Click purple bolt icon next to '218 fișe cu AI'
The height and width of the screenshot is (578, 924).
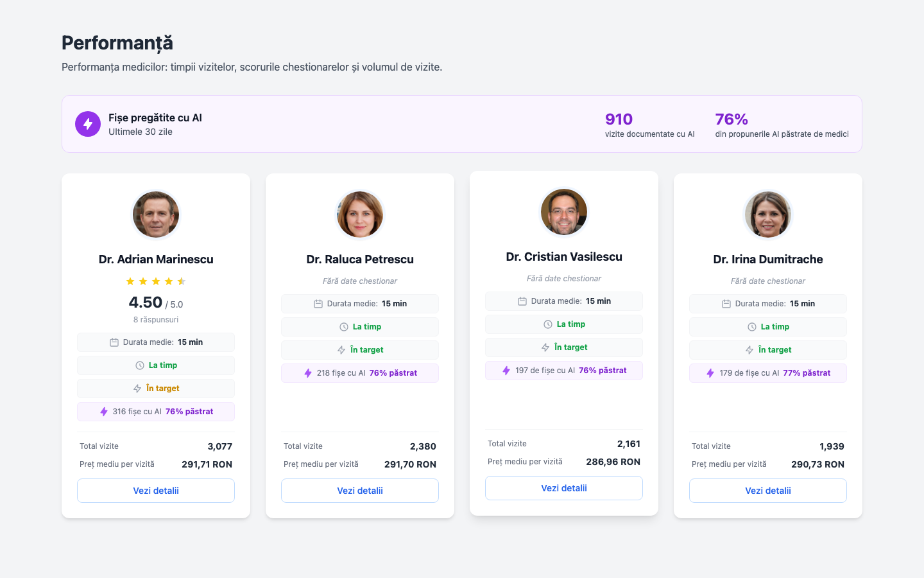tap(308, 373)
